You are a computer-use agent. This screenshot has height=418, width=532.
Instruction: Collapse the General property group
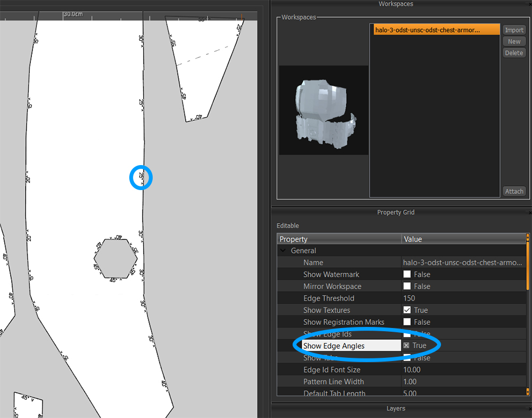click(x=283, y=251)
